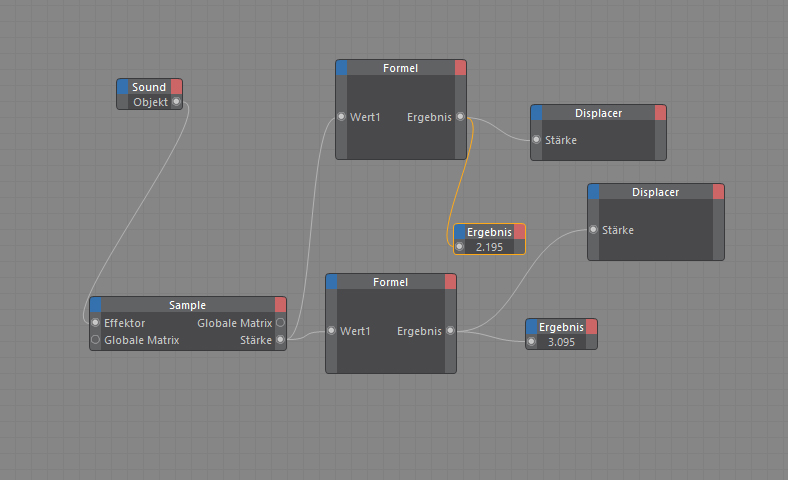Viewport: 788px width, 480px height.
Task: Click the Globale Matrix output port on Sample
Action: coord(280,323)
